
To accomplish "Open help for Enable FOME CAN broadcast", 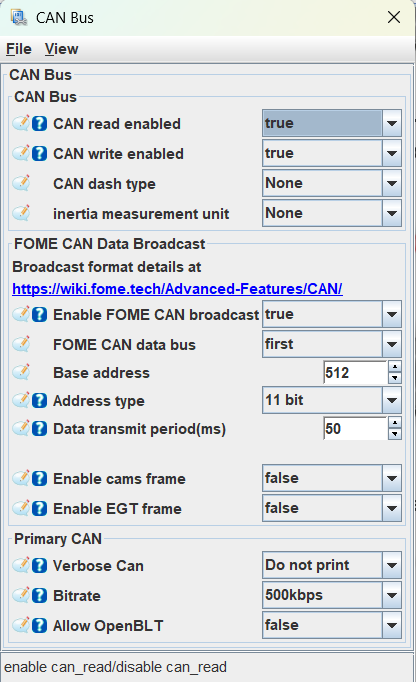I will pos(40,314).
